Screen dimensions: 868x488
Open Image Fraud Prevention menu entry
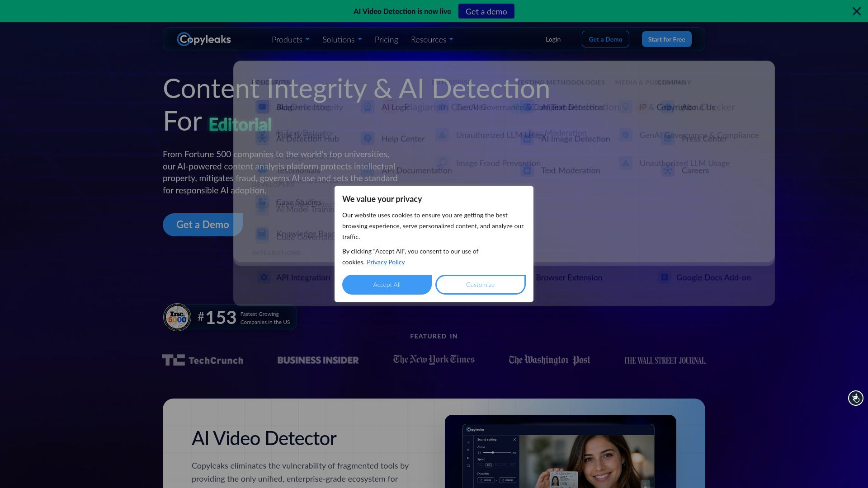(498, 163)
